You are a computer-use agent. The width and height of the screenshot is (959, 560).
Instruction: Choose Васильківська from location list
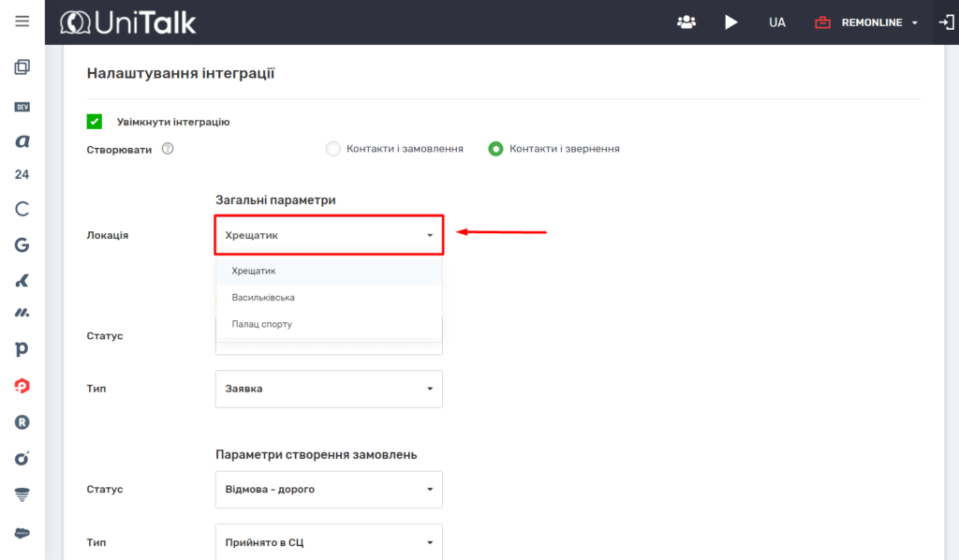(263, 298)
